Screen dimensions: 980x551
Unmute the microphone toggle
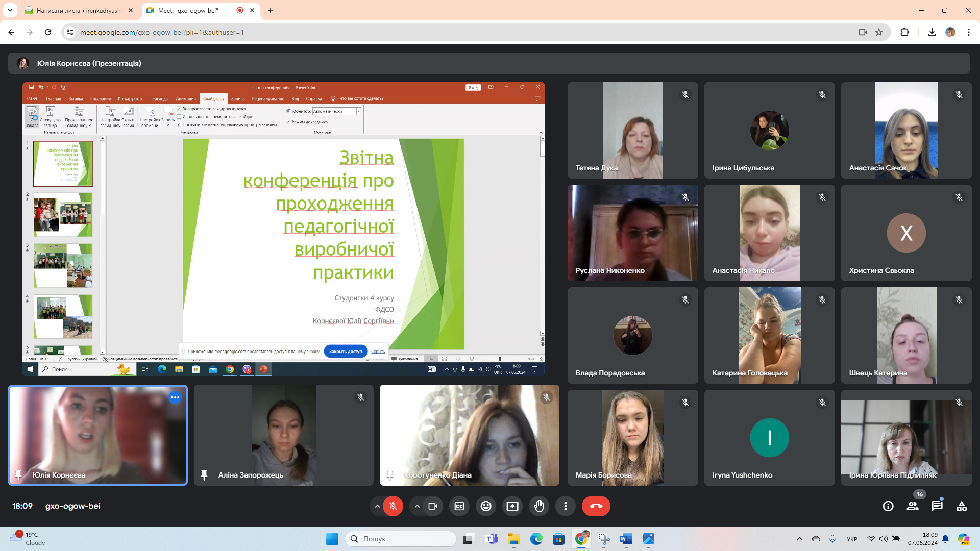pos(393,506)
